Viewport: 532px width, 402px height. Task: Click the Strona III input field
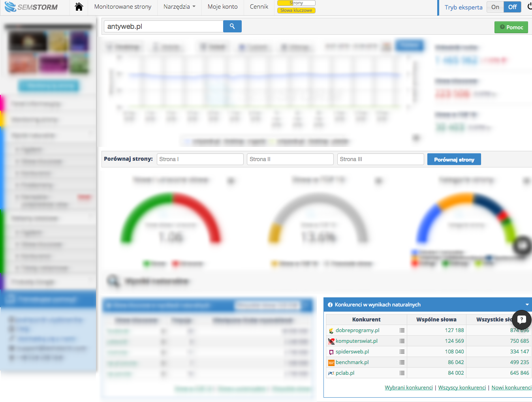point(381,159)
